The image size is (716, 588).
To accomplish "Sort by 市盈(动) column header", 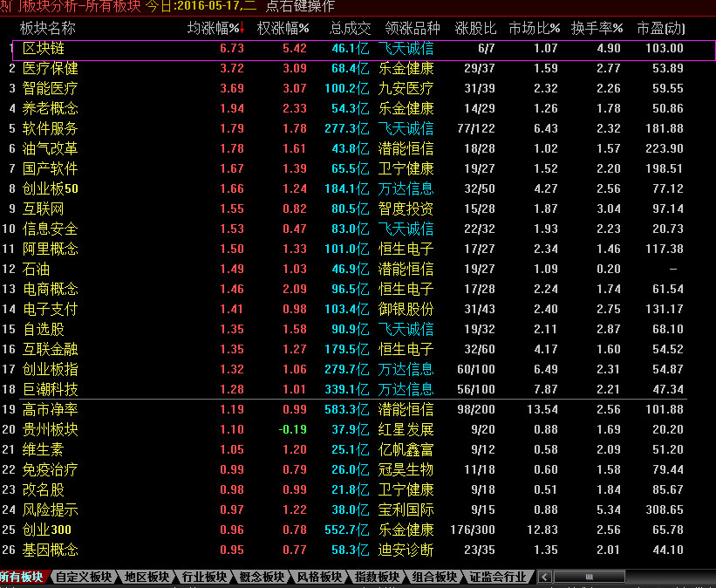I will [x=661, y=28].
